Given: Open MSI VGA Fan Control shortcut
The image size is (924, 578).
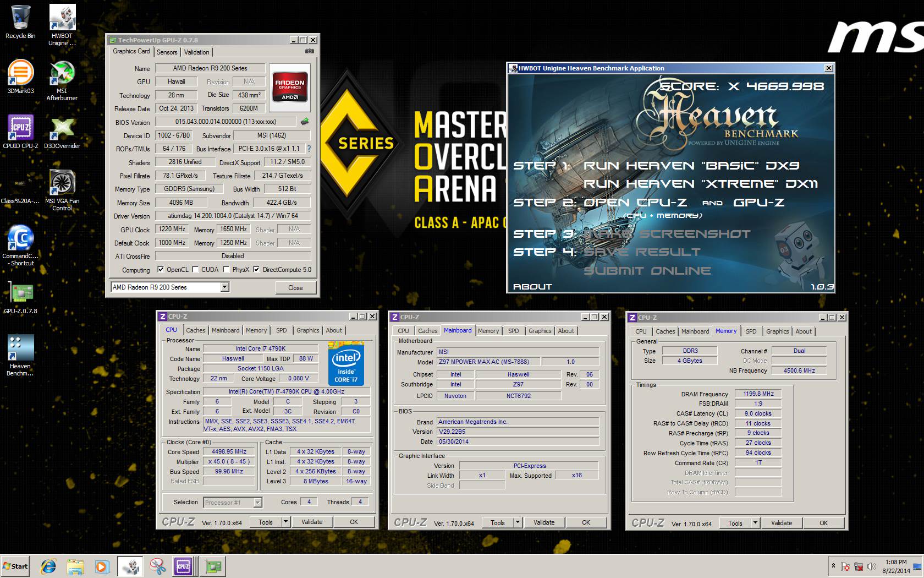Looking at the screenshot, I should (62, 190).
